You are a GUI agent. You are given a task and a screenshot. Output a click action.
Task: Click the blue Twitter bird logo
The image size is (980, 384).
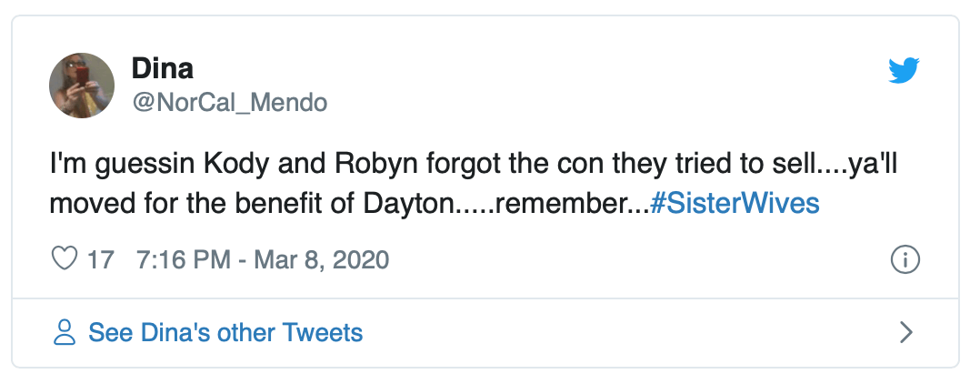pyautogui.click(x=904, y=71)
